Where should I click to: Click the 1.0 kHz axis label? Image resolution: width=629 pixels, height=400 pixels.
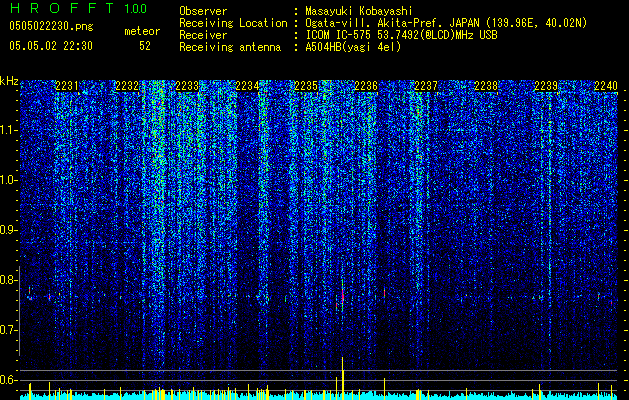pos(8,180)
